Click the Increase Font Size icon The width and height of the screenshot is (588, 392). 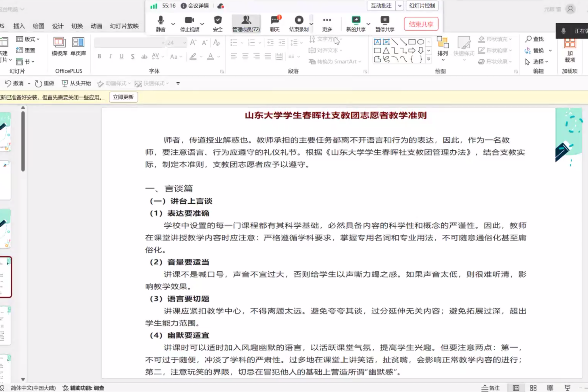(193, 43)
